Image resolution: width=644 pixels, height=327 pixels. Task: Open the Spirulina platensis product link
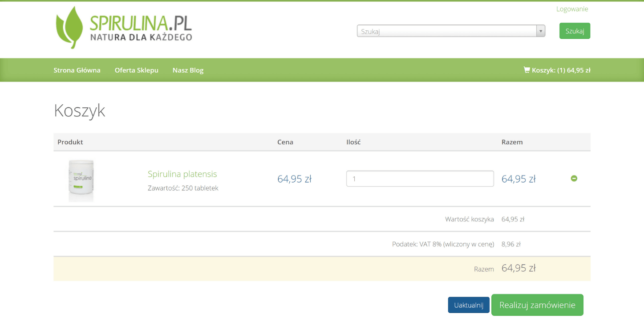pyautogui.click(x=182, y=174)
